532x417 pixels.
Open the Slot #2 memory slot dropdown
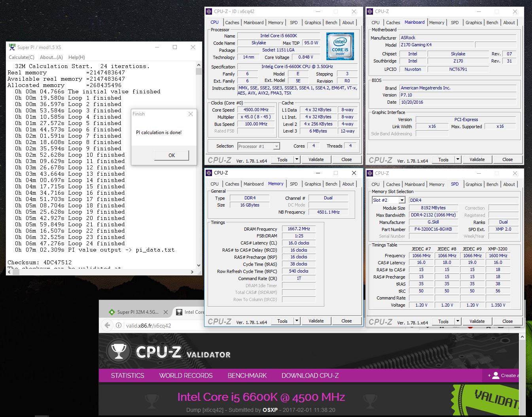point(388,200)
